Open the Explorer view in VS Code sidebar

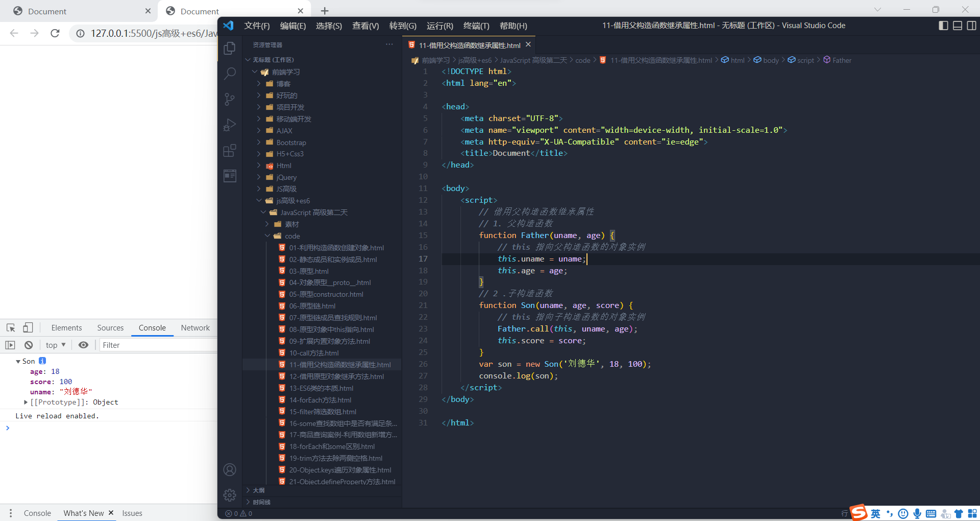(230, 48)
